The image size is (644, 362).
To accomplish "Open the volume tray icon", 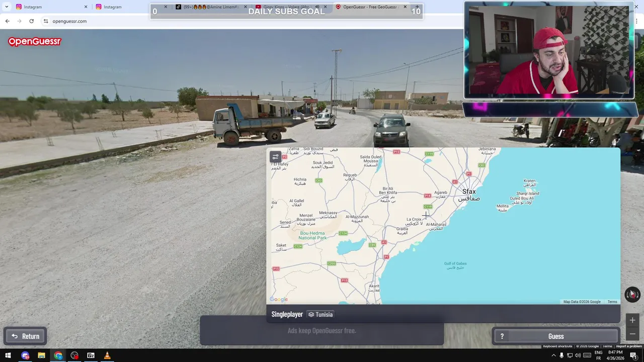I will click(578, 355).
